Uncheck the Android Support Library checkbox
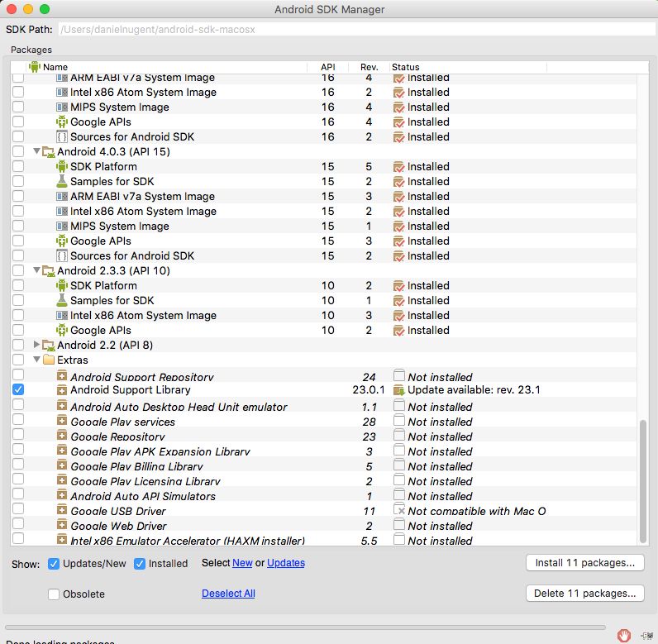This screenshot has width=658, height=644. click(x=18, y=389)
